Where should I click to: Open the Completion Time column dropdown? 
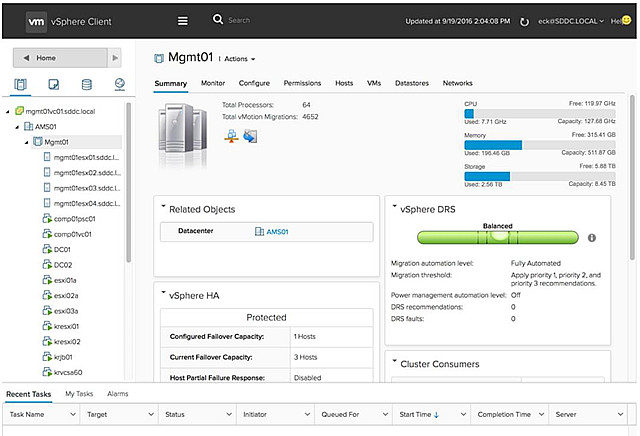541,414
